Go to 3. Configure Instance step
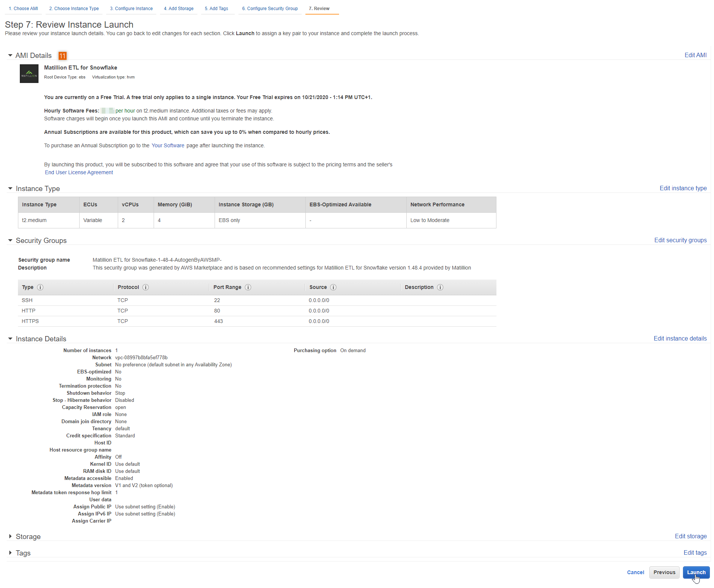The width and height of the screenshot is (714, 588). [x=131, y=9]
